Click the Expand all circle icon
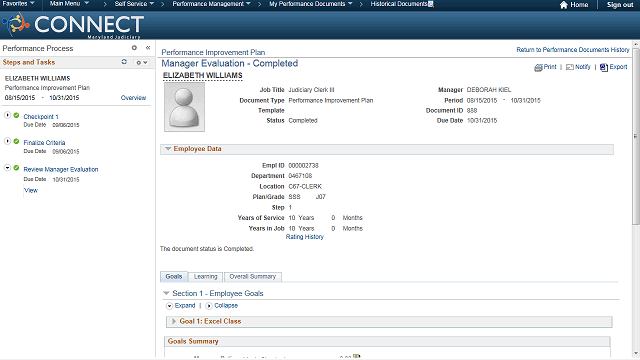 (x=169, y=306)
